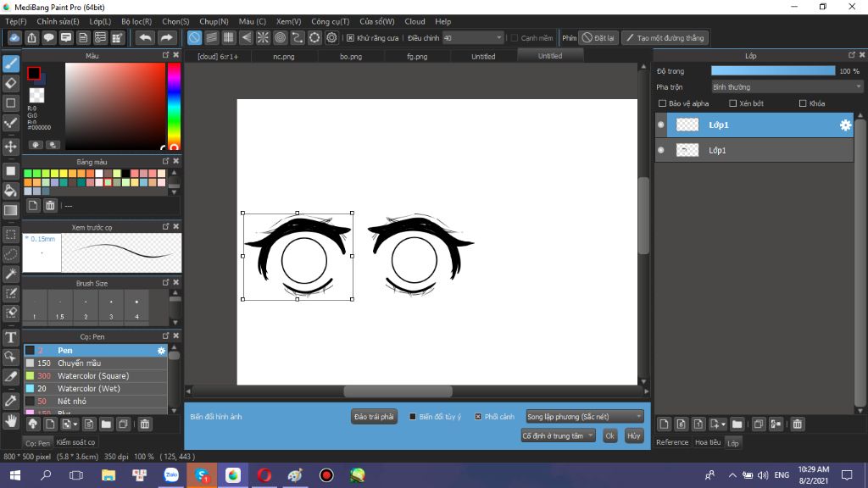Screen dimensions: 868x488
Task: Open the Bộ lọc(R) menu
Action: point(136,21)
